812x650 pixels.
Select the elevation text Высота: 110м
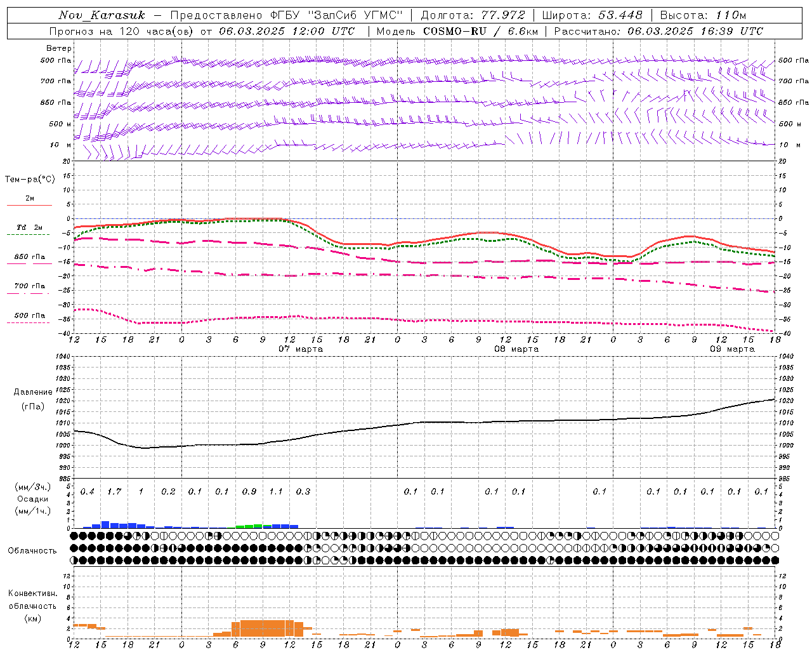pyautogui.click(x=703, y=15)
